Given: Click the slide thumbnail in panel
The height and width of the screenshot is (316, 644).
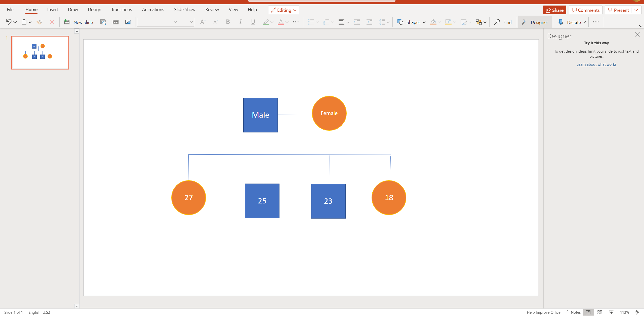Looking at the screenshot, I should 40,53.
